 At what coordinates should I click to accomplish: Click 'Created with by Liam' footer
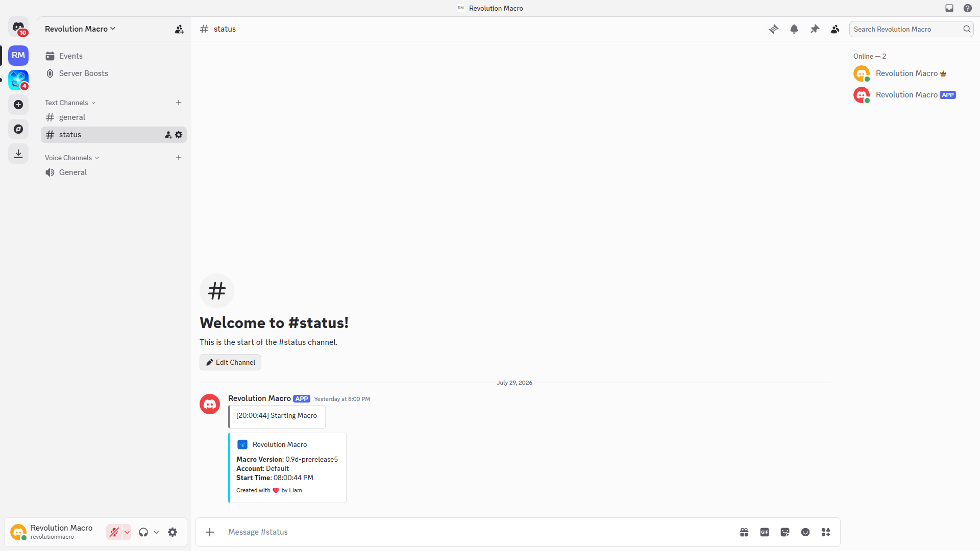point(269,490)
